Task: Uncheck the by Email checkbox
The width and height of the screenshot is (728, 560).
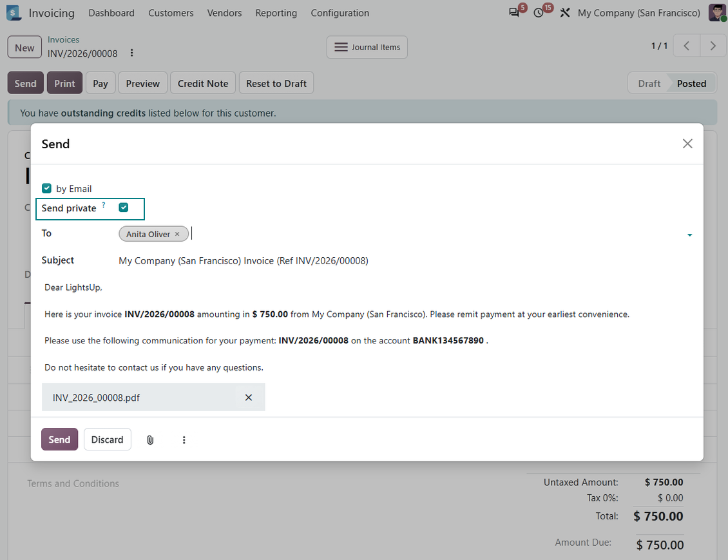Action: coord(46,188)
